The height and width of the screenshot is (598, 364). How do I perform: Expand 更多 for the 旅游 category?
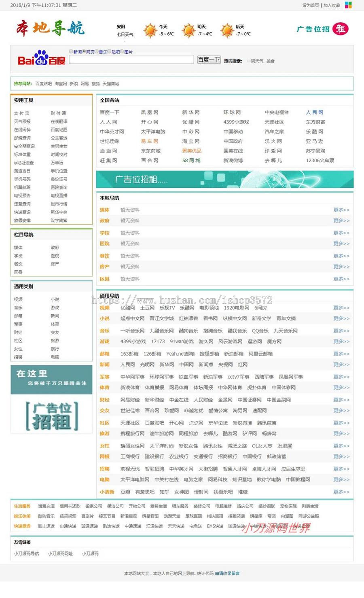point(341,434)
